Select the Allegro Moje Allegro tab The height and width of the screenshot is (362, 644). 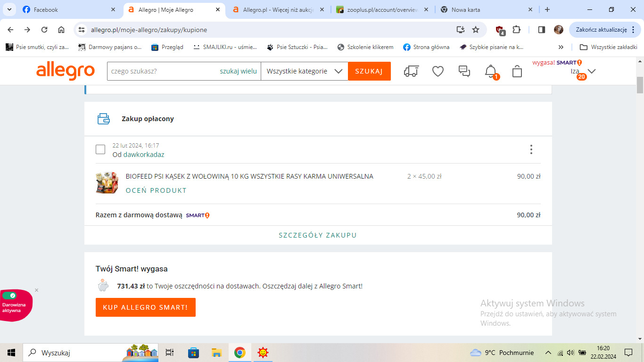[x=174, y=9]
